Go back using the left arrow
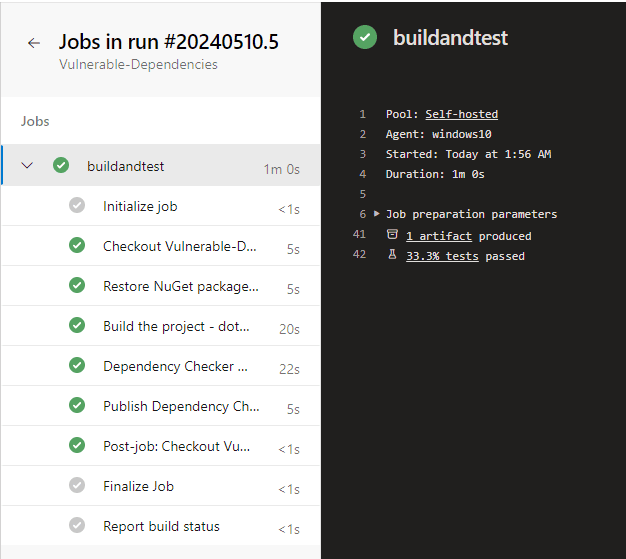Screen dimensions: 626x559 coord(34,43)
